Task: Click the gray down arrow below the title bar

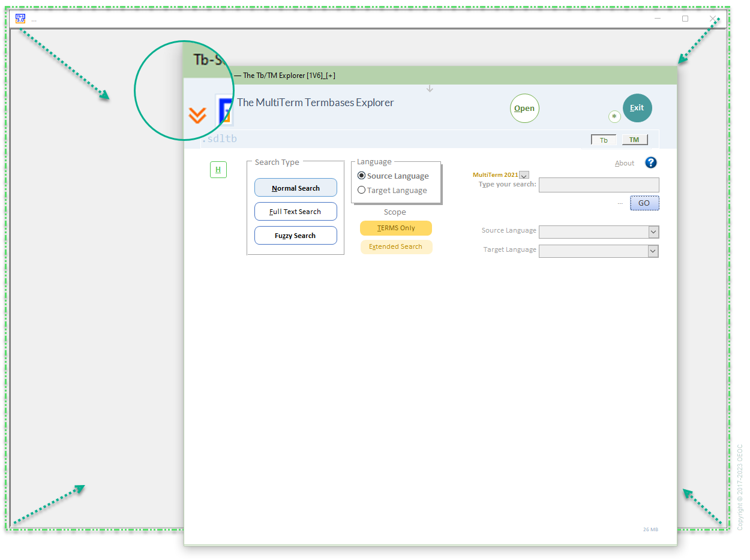Action: coord(430,89)
